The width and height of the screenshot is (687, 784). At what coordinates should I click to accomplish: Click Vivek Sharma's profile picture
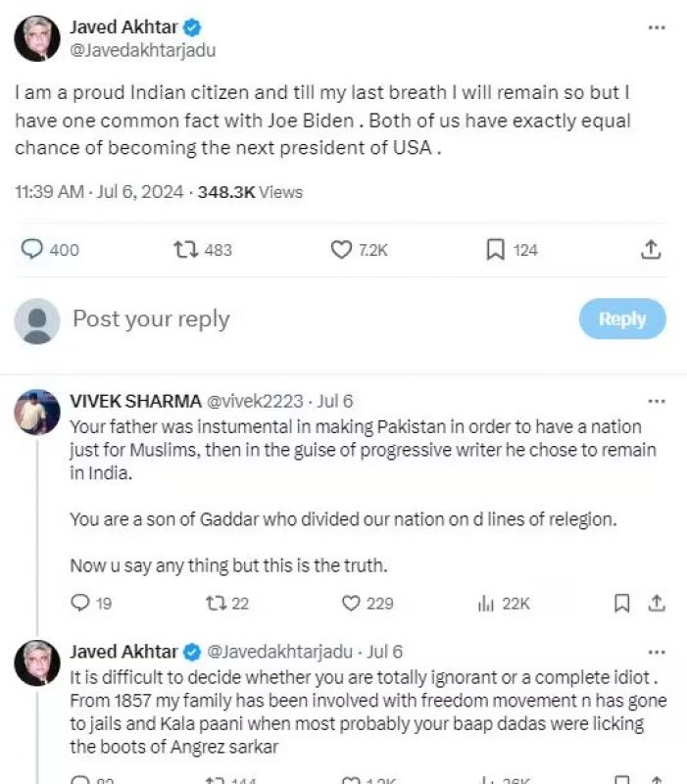pos(37,412)
